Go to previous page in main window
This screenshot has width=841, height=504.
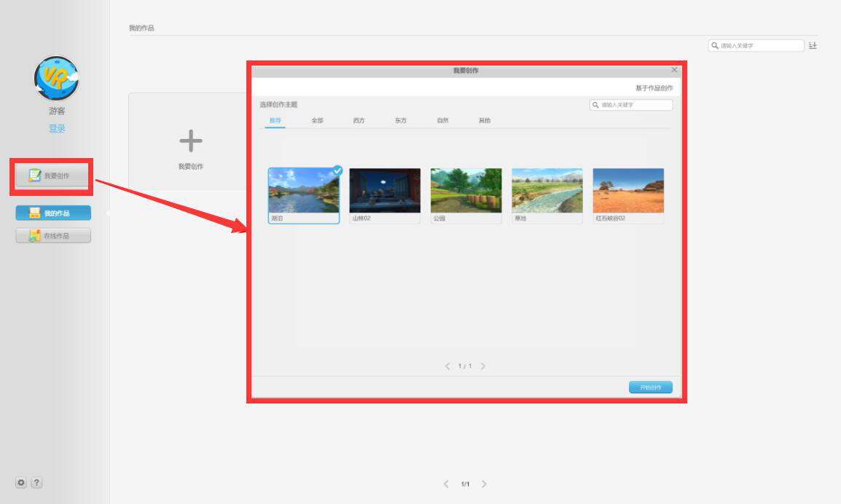click(x=446, y=484)
